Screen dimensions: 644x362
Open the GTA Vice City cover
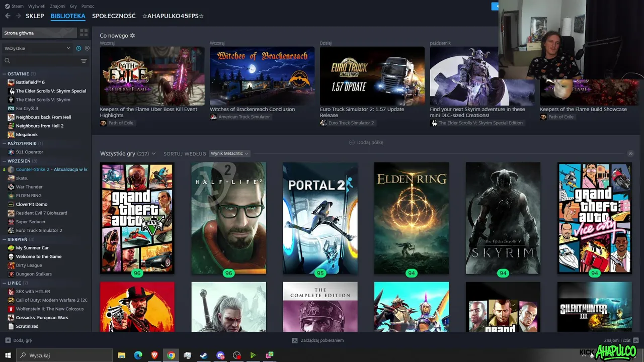(595, 218)
